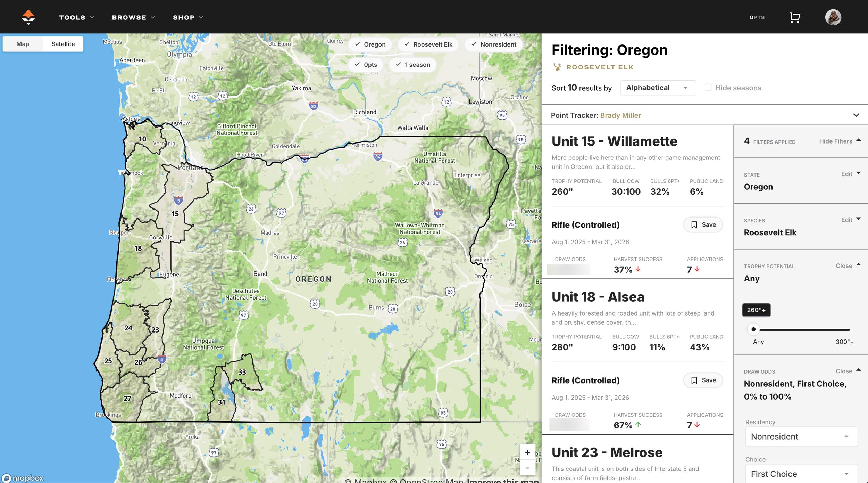868x483 pixels.
Task: Open Brady Miller's point tracker link
Action: (620, 115)
